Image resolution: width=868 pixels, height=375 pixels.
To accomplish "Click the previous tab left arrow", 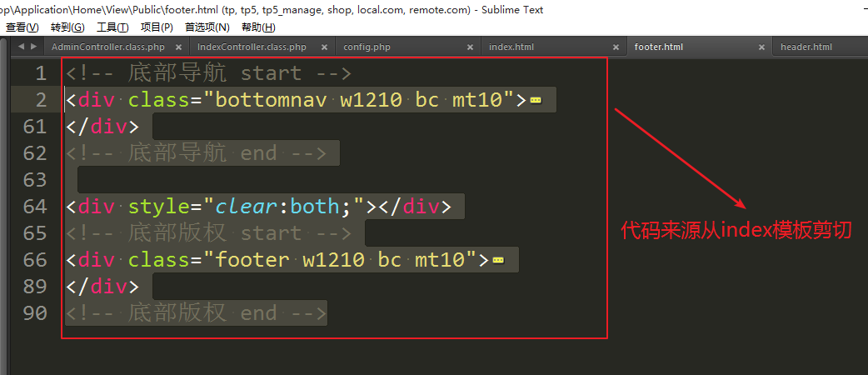I will (20, 47).
